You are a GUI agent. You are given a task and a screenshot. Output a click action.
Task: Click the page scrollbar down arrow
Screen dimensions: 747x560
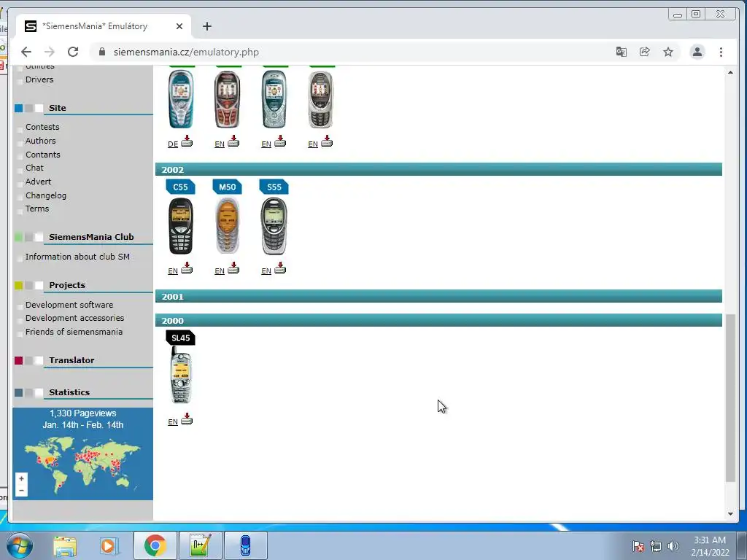pos(730,514)
